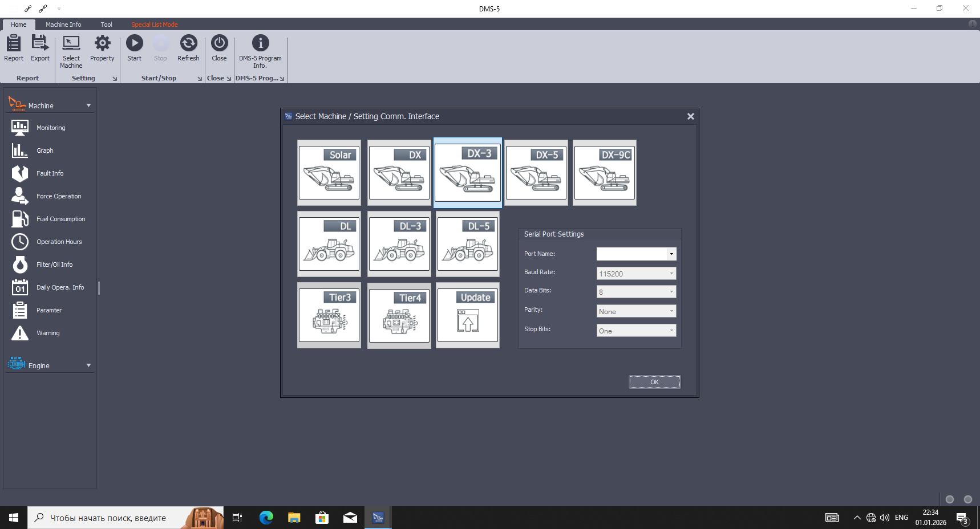Viewport: 980px width, 529px height.
Task: Choose the Solar excavator machine
Action: [329, 173]
